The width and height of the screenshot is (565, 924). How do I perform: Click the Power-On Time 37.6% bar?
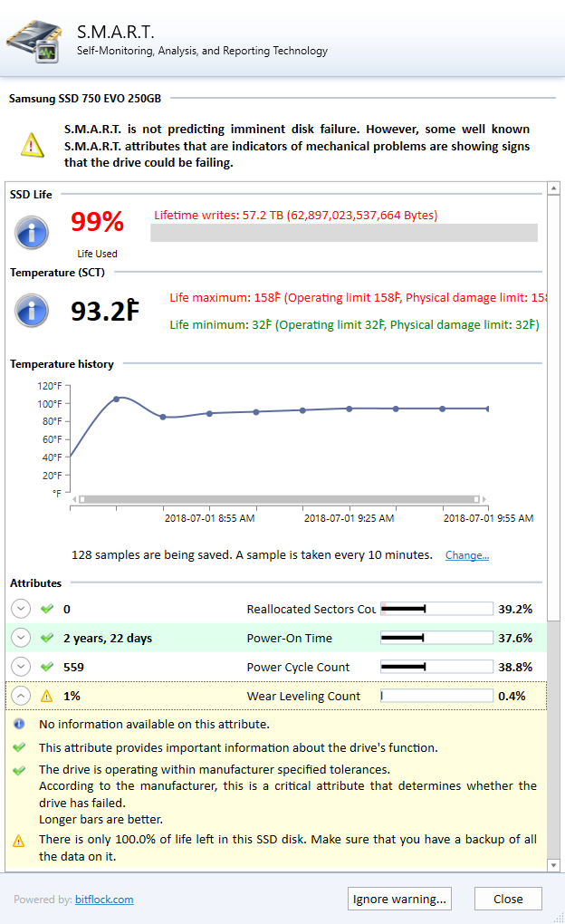436,638
